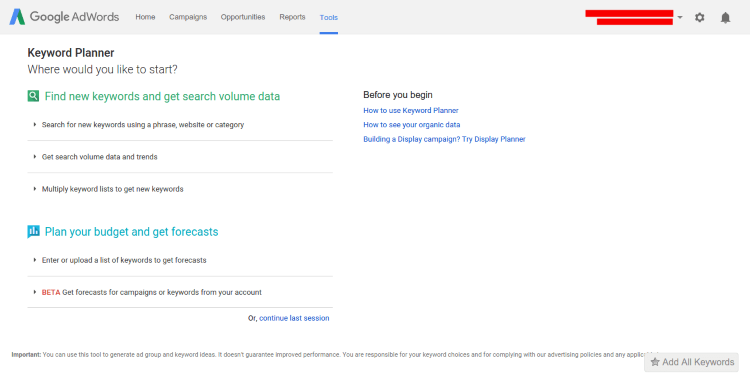Open How to see your organic data link
The width and height of the screenshot is (750, 378).
click(x=412, y=124)
